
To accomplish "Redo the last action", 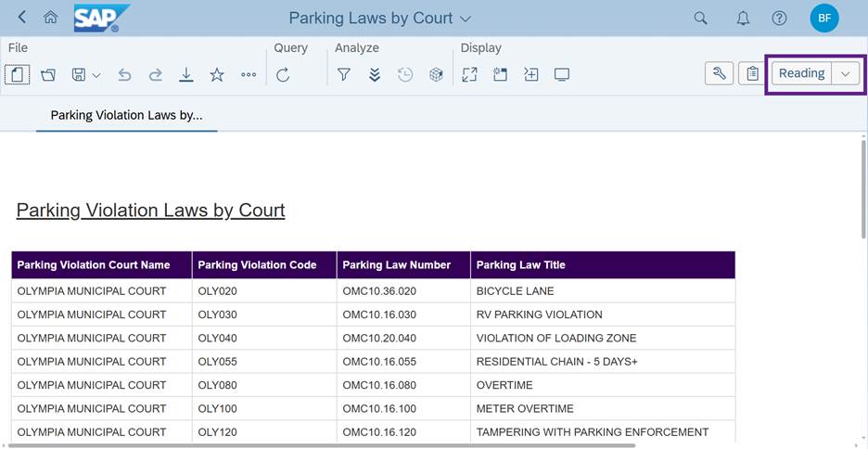I will (156, 74).
